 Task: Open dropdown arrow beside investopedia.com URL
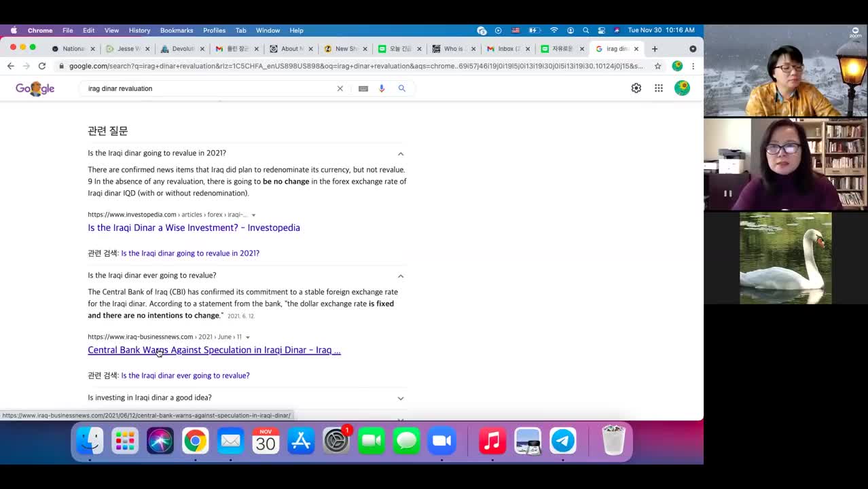tap(254, 215)
